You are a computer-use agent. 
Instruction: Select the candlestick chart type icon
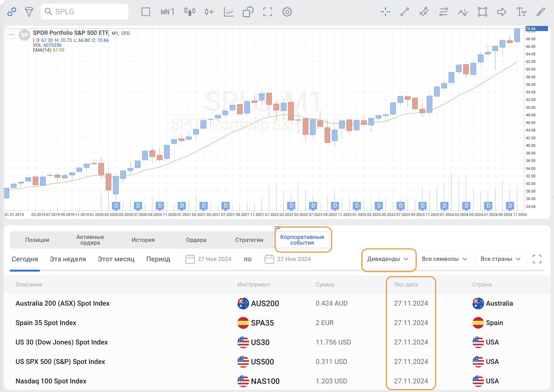pos(190,12)
